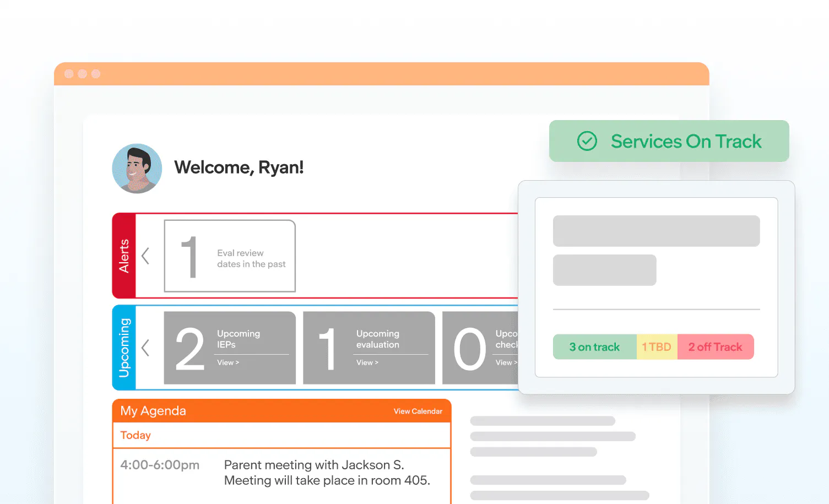
Task: Click the 4:00-6:00pm time entry
Action: pyautogui.click(x=160, y=465)
